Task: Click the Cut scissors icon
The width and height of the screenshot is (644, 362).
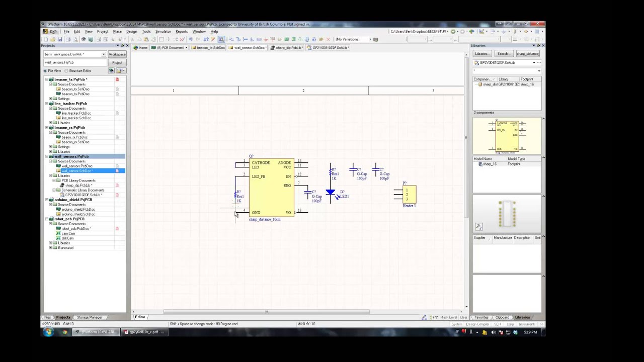Action: point(132,39)
